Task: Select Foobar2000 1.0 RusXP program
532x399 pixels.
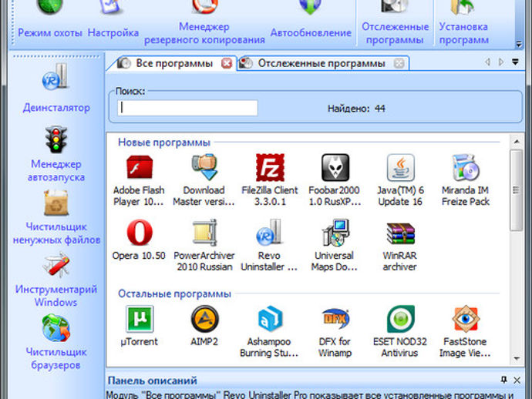Action: (x=335, y=180)
